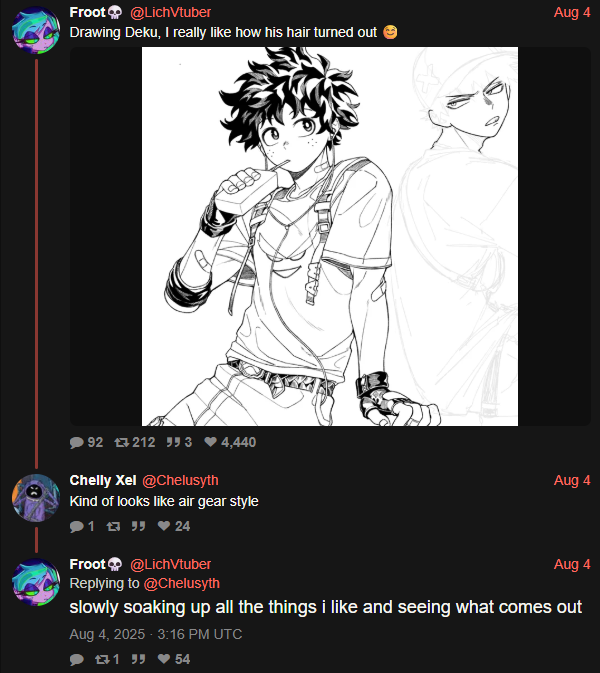Click quote icon on Froot's last reply
Image resolution: width=600 pixels, height=673 pixels.
(138, 659)
